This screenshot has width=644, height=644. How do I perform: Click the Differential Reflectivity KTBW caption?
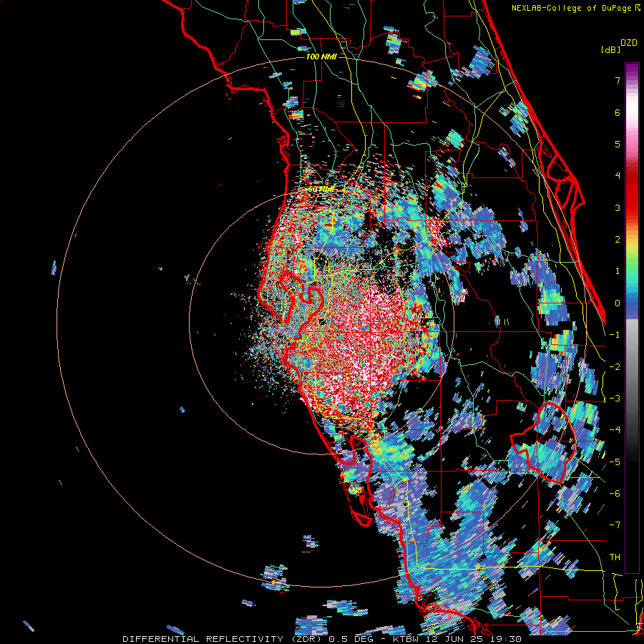click(x=322, y=639)
